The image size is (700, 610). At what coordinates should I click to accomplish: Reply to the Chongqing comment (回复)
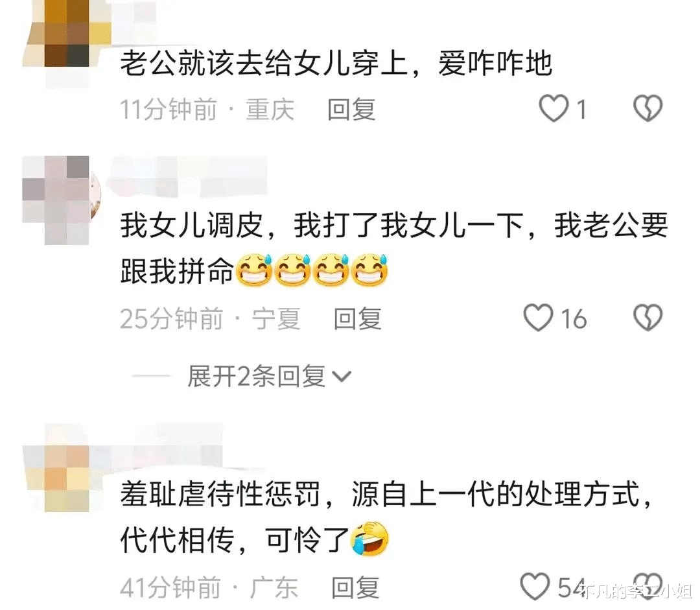click(351, 110)
